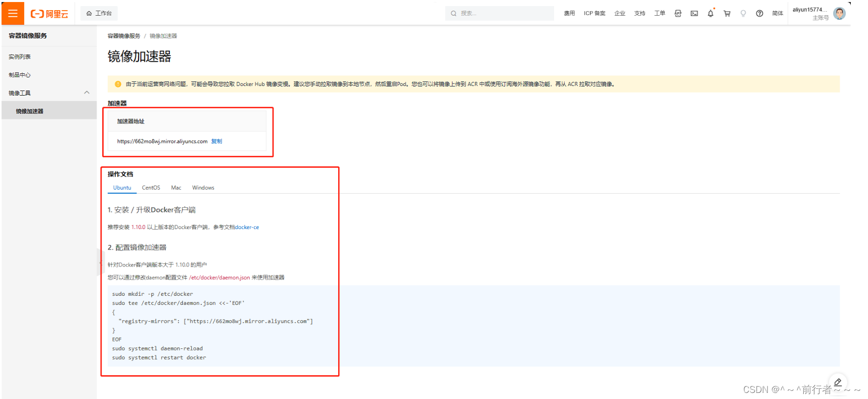Click the '1. 安装 / 升级Docker客户端' heading
This screenshot has height=399, width=868.
click(151, 210)
